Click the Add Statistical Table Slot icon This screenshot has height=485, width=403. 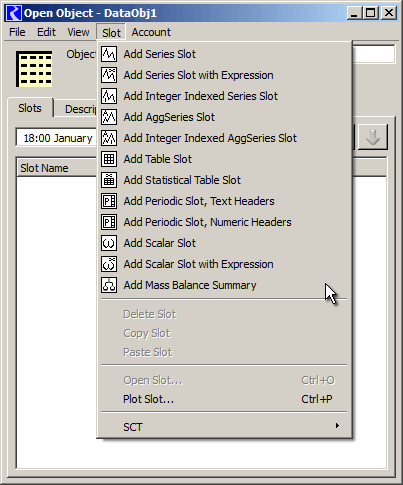click(109, 180)
